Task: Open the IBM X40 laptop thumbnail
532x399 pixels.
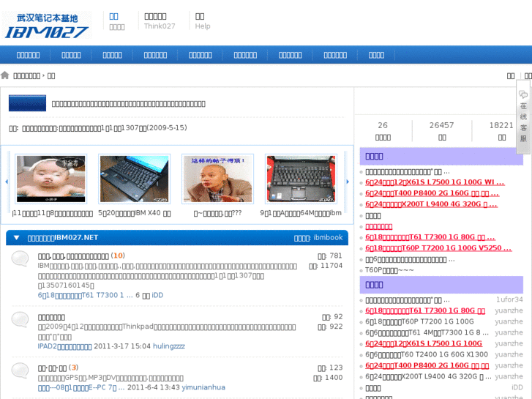Action: coord(135,179)
